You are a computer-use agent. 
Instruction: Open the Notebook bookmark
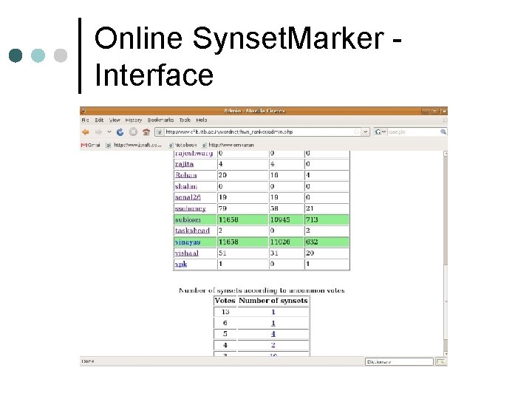(183, 145)
